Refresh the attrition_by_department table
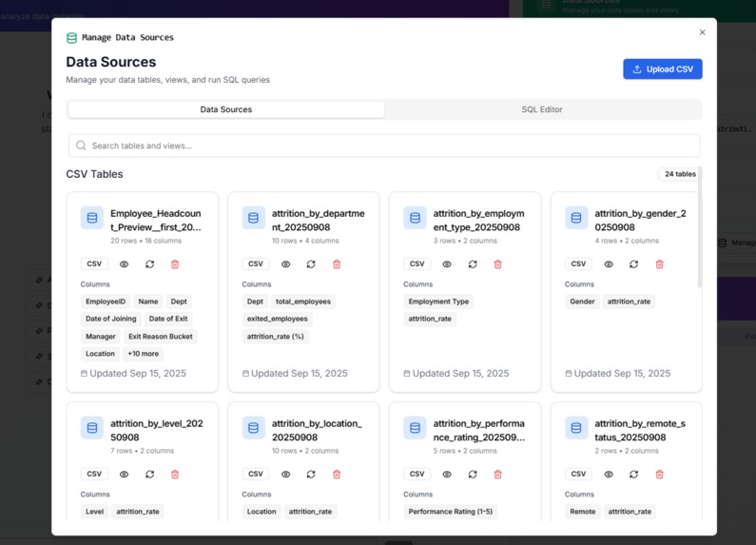This screenshot has height=545, width=756. 311,264
